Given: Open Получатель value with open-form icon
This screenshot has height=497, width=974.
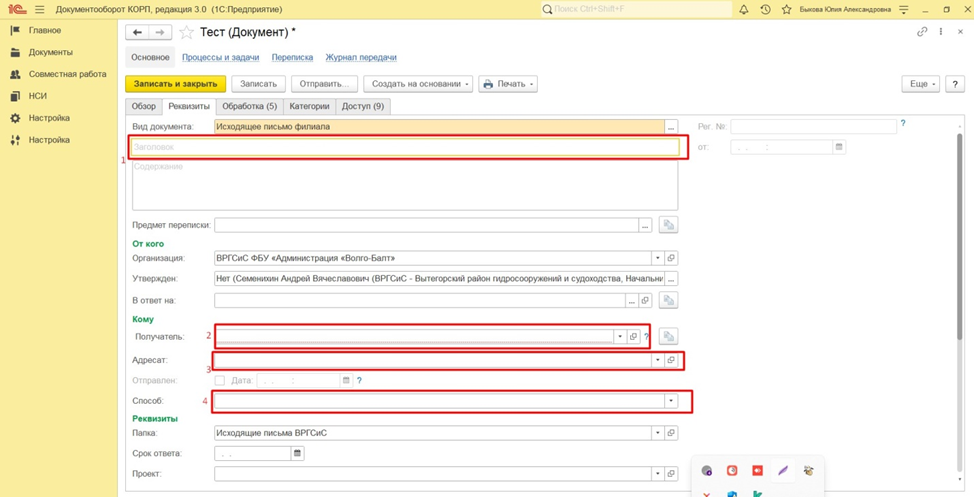Looking at the screenshot, I should pyautogui.click(x=634, y=336).
